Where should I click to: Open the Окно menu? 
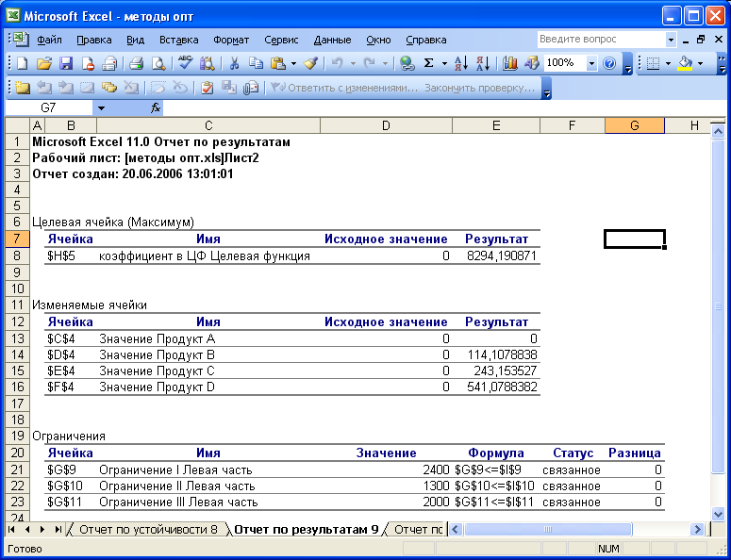(x=378, y=40)
